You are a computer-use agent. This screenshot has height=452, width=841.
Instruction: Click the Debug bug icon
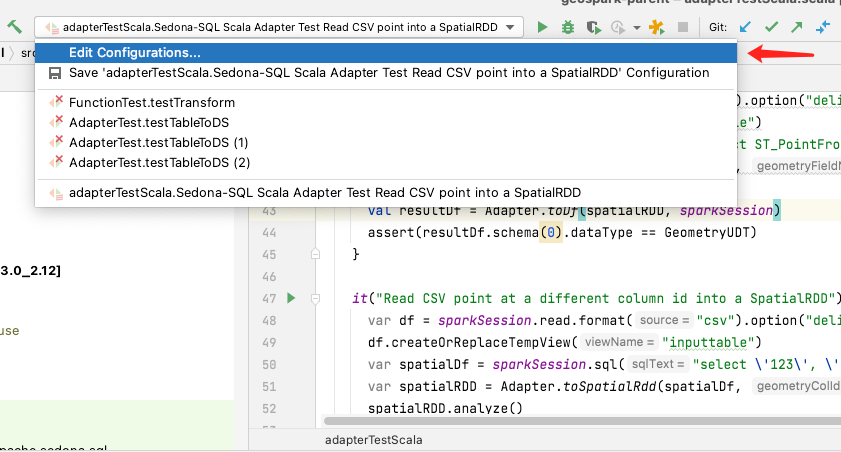[x=567, y=27]
